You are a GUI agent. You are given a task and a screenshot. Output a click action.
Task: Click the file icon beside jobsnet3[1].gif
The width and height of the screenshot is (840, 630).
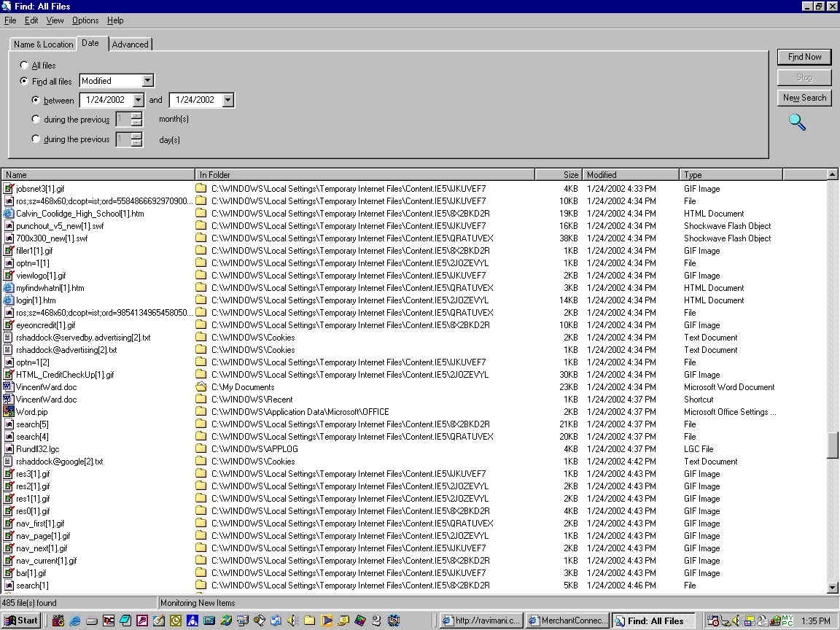pos(9,189)
